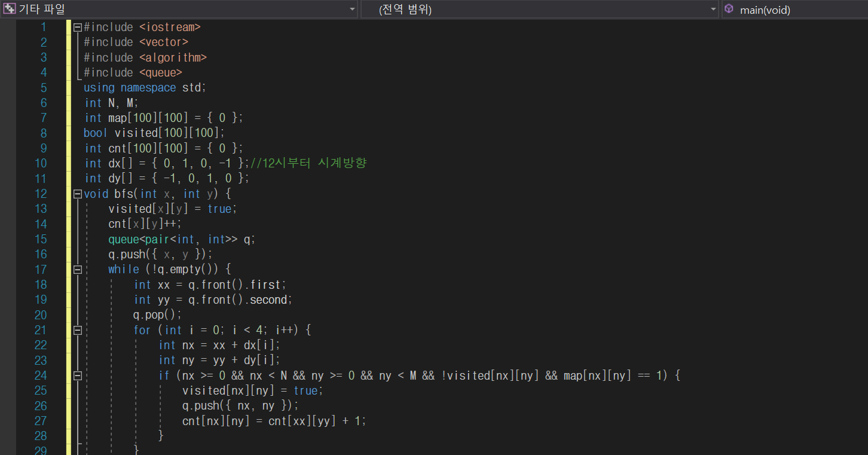This screenshot has height=455, width=868.
Task: Click "visited[nx][ny] = true;" on line 25
Action: tap(253, 390)
